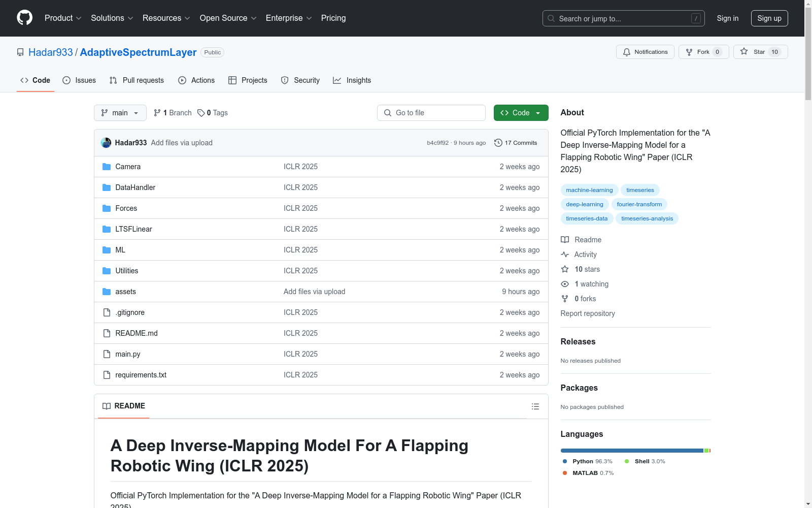812x508 pixels.
Task: Click the Python blue language dot
Action: coord(565,461)
